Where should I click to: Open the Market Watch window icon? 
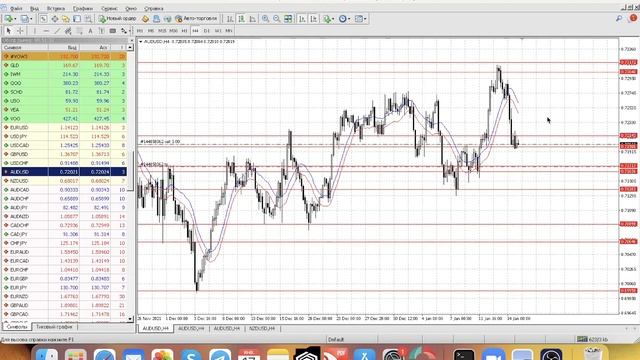click(43, 19)
